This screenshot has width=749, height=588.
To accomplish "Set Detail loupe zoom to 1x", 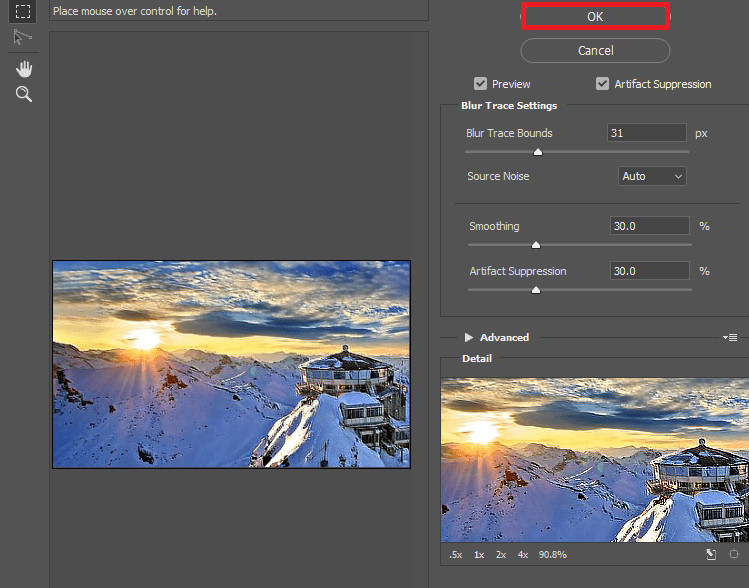I will coord(479,554).
